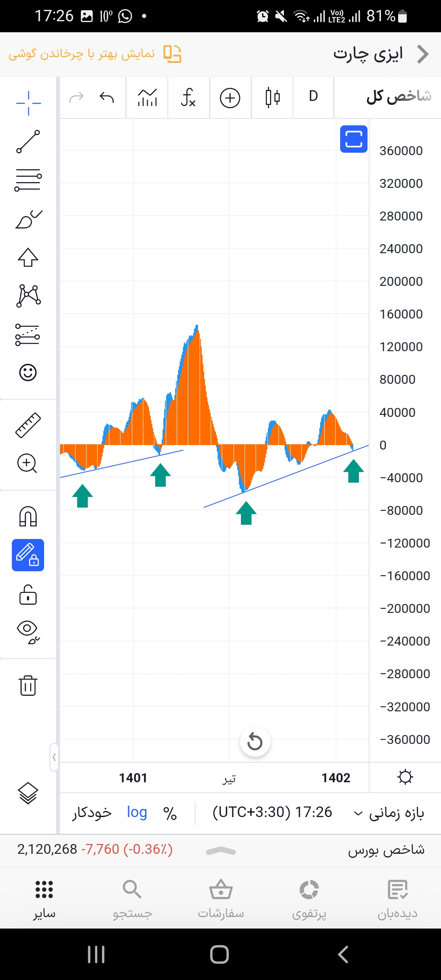Open the chart pattern tools
The image size is (441, 980).
[28, 296]
